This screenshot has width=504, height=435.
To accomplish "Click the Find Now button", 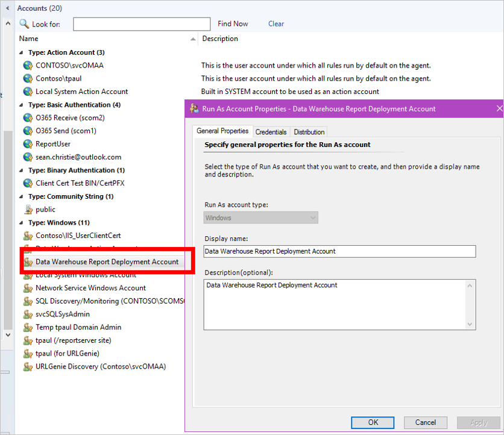I will 233,23.
